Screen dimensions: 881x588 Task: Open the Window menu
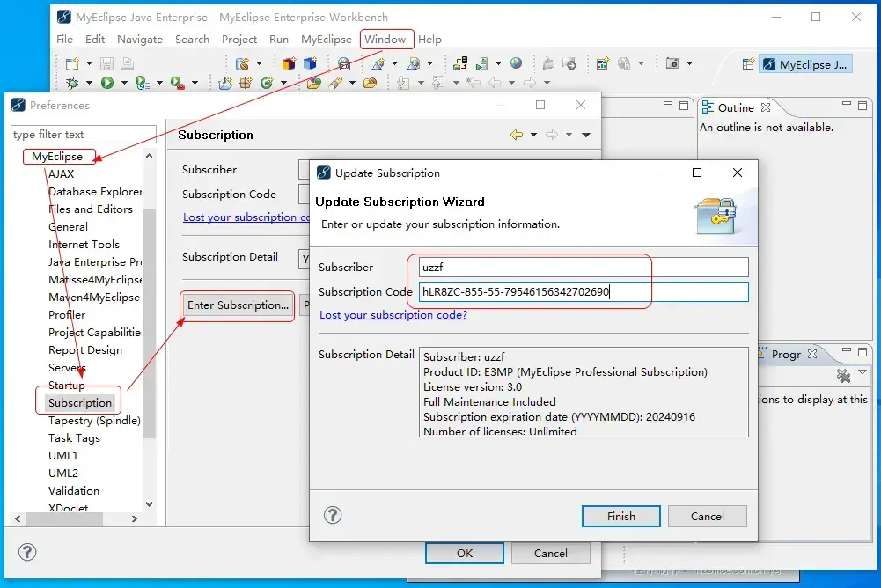coord(385,40)
